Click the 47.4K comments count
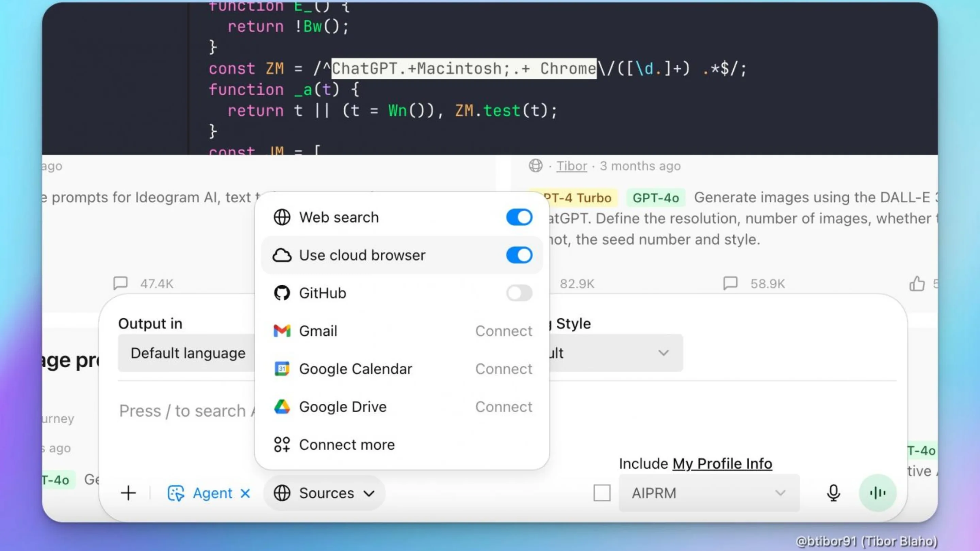The height and width of the screenshot is (551, 980). tap(157, 284)
